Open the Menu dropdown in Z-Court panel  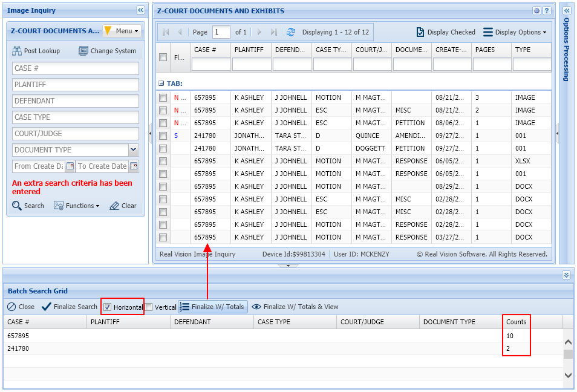122,30
